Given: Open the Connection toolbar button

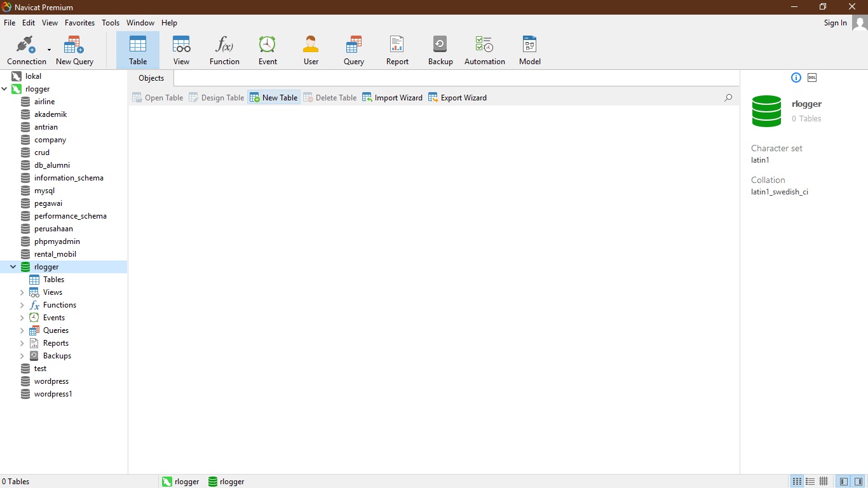Looking at the screenshot, I should tap(27, 50).
